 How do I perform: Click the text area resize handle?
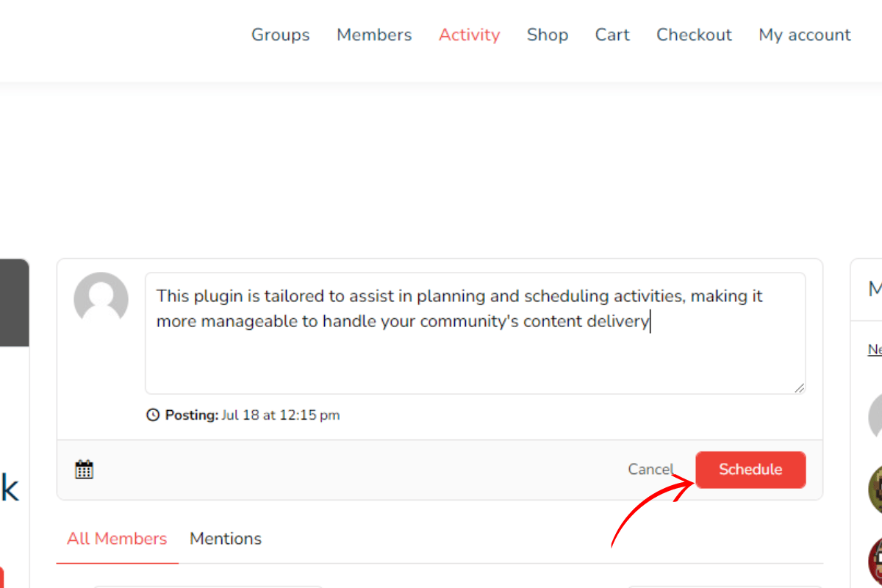[799, 387]
